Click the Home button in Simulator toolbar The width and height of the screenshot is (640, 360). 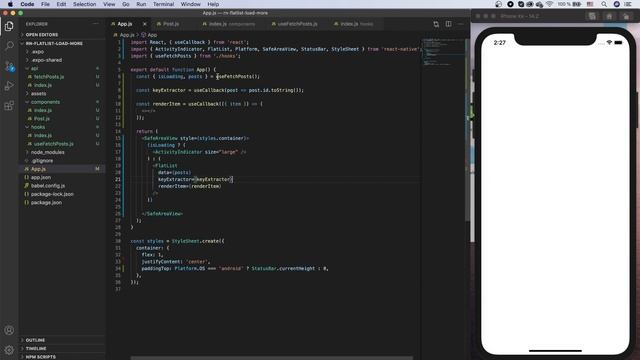tap(609, 16)
